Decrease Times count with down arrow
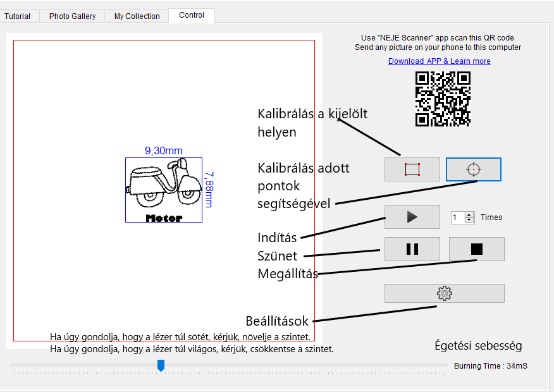This screenshot has height=392, width=554. [469, 220]
